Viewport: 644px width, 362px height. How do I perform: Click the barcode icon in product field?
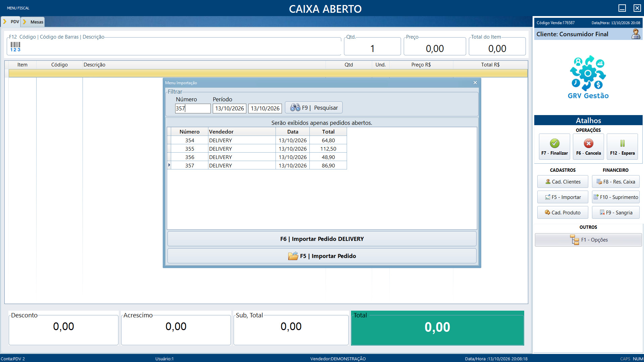(15, 47)
